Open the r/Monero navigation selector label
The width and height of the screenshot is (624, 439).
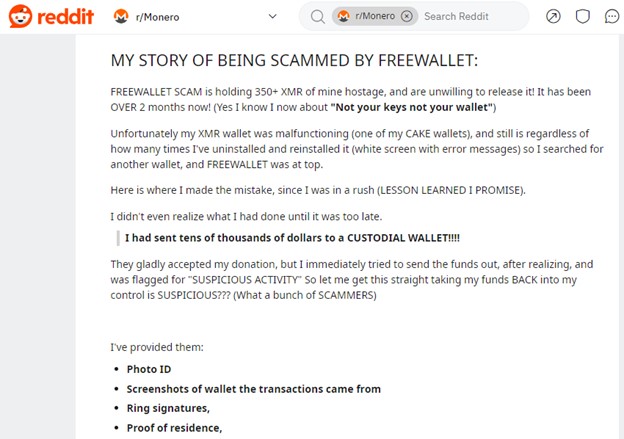(x=158, y=17)
